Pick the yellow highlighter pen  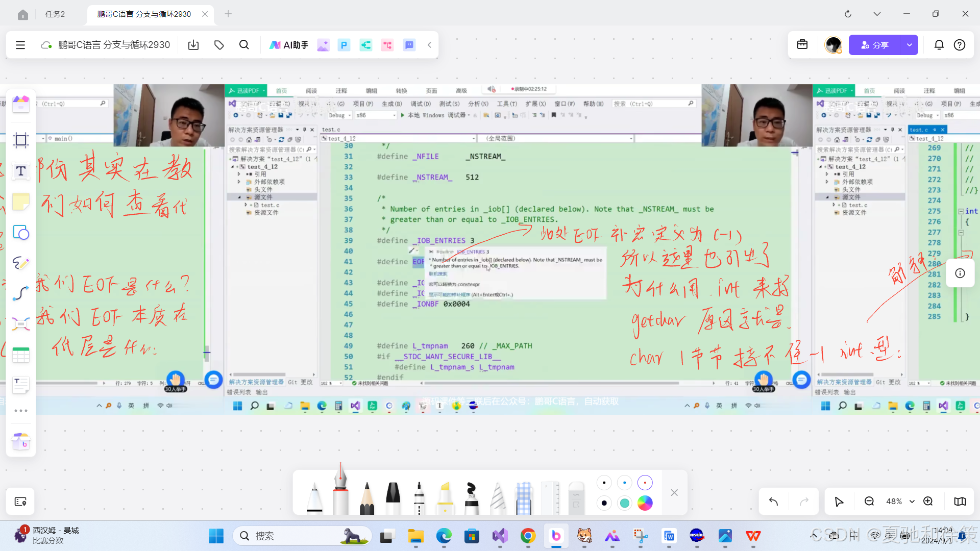point(445,496)
